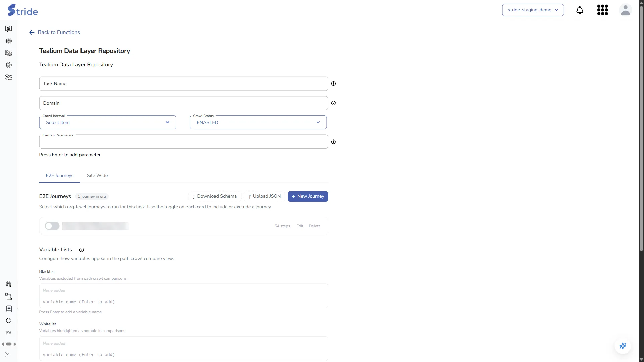Open the notifications bell
This screenshot has width=644, height=362.
click(580, 10)
